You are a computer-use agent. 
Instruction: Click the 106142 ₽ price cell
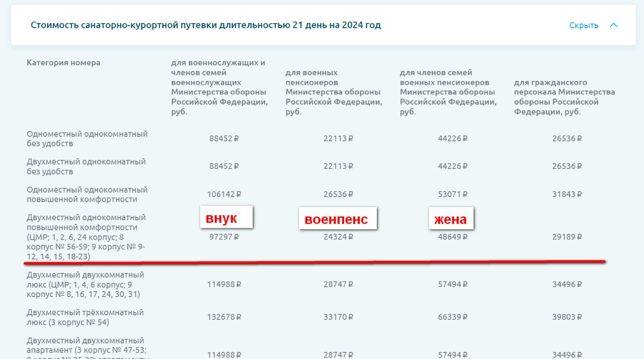coord(224,195)
